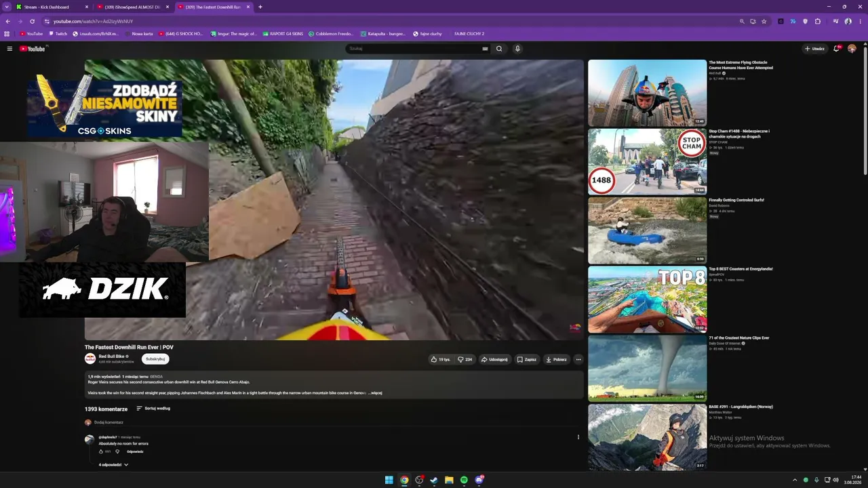Open the on-screen keyboard icon in search box
The height and width of the screenshot is (488, 868).
[x=485, y=49]
